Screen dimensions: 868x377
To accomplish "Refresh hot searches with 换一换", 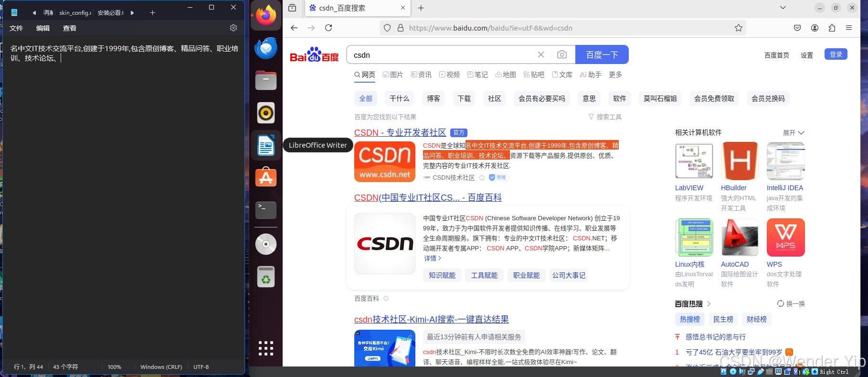I will (791, 304).
